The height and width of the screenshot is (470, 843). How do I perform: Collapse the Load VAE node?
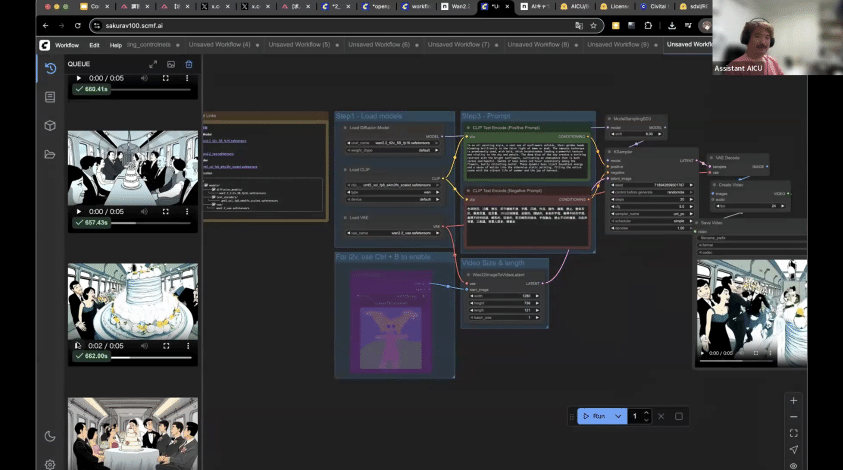[x=345, y=218]
